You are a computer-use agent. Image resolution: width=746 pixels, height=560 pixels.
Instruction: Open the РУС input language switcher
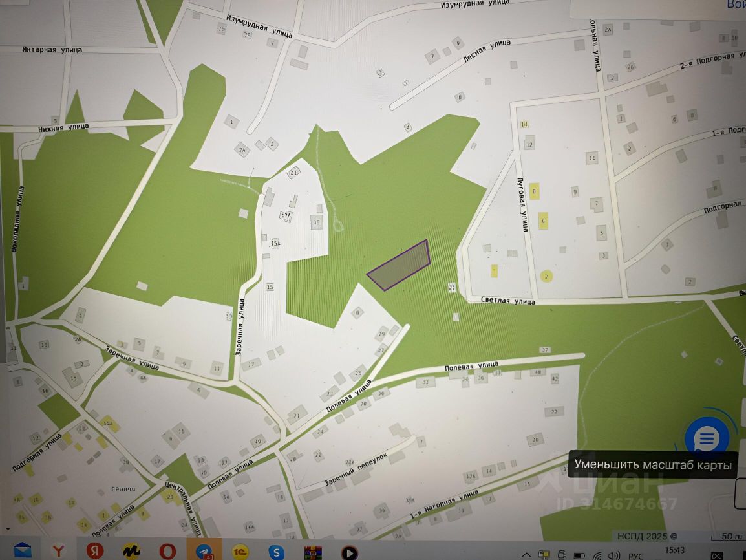tap(635, 555)
